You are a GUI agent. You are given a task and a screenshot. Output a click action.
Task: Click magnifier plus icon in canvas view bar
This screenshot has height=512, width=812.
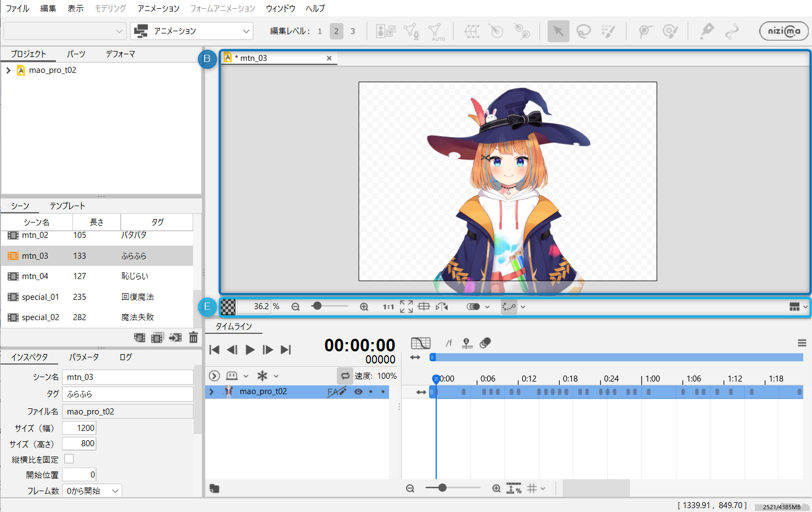pos(364,307)
